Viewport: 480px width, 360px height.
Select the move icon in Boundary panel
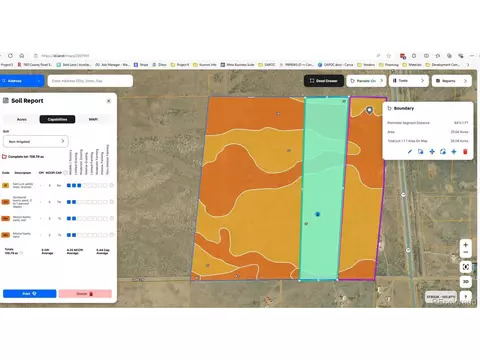point(432,152)
